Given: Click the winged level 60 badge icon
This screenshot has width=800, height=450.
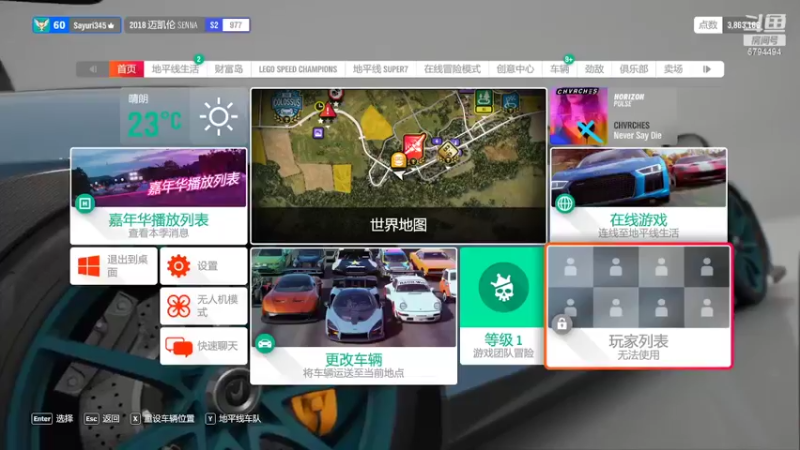Looking at the screenshot, I should click(41, 25).
